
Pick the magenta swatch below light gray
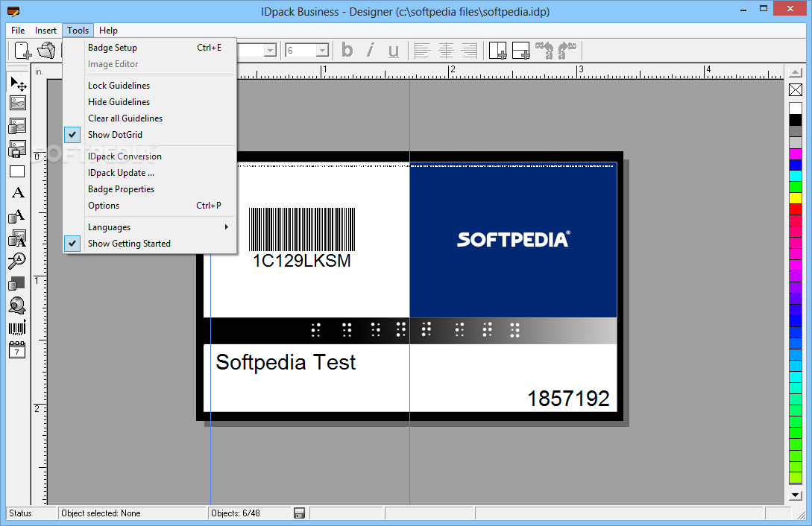(796, 154)
